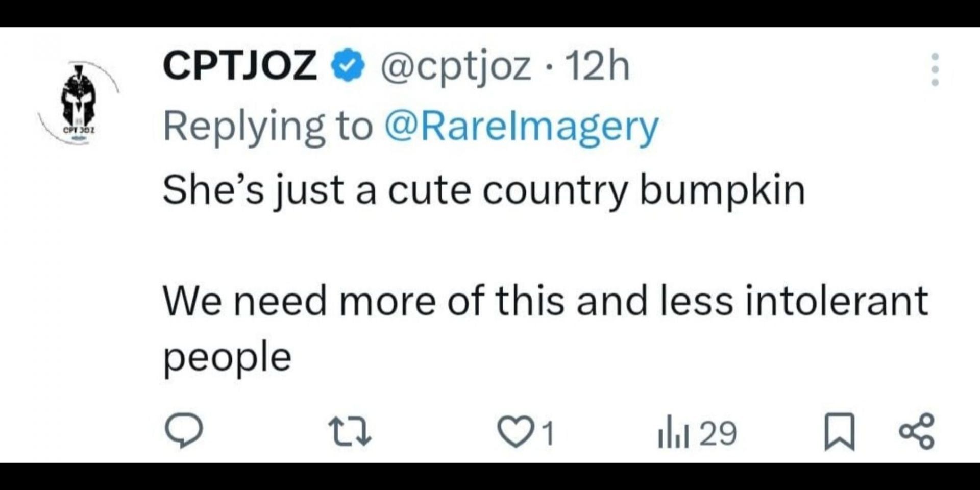The image size is (980, 490).
Task: Click the "Replying to" label
Action: point(267,127)
